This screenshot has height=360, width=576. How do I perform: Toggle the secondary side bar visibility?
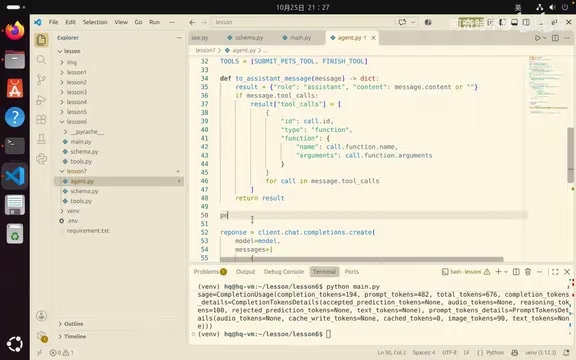526,22
